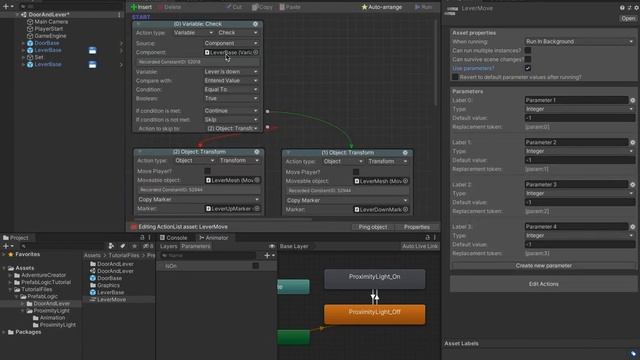Image resolution: width=640 pixels, height=360 pixels.
Task: Open the 'When running' dropdown
Action: tap(579, 42)
